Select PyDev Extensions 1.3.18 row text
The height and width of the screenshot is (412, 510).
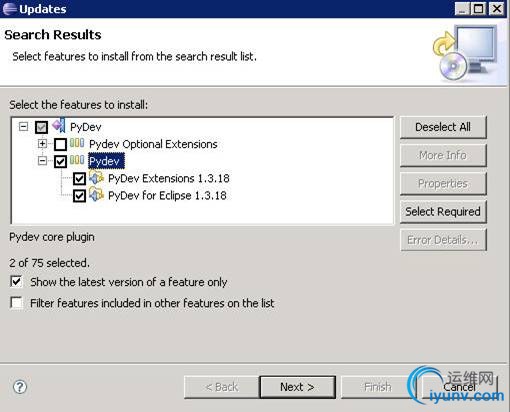pos(169,178)
